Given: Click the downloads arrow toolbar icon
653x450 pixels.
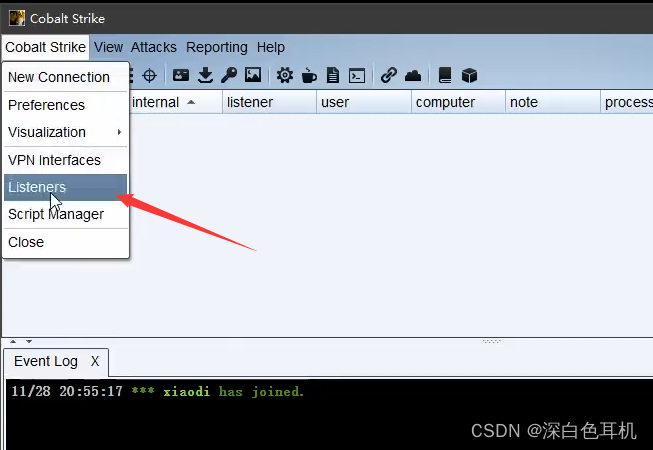Looking at the screenshot, I should coord(205,75).
